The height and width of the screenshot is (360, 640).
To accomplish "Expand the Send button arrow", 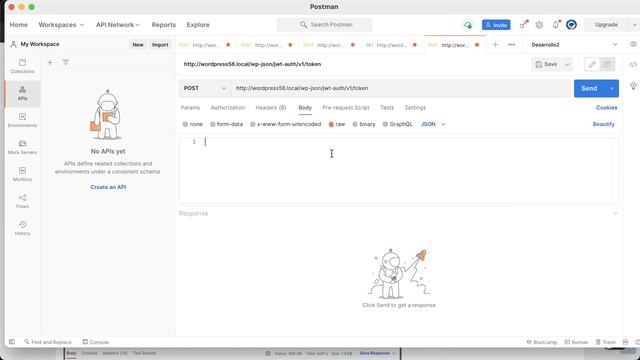I will (x=611, y=88).
